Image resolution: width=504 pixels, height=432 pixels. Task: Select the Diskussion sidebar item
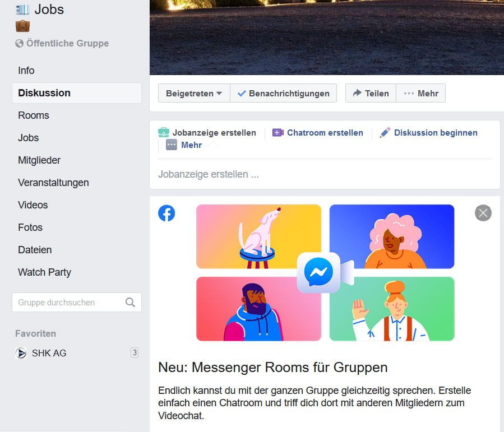[76, 93]
